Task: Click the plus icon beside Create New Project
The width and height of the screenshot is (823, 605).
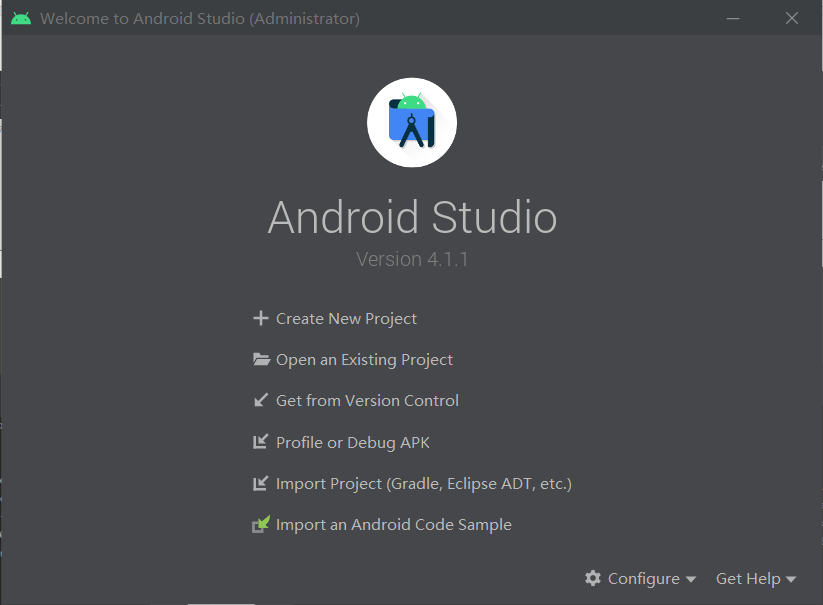Action: pos(260,318)
